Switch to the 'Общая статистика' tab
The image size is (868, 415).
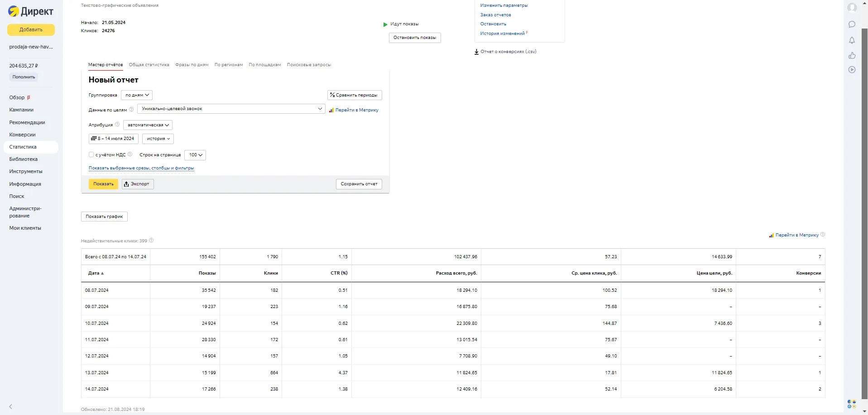tap(149, 65)
